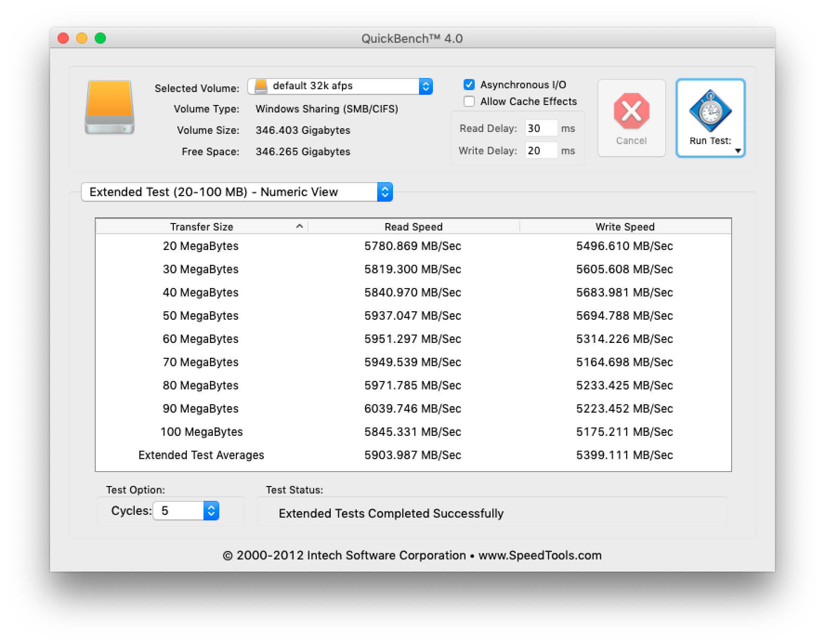Select the 60 MegaBytes row
825x644 pixels.
coord(413,339)
